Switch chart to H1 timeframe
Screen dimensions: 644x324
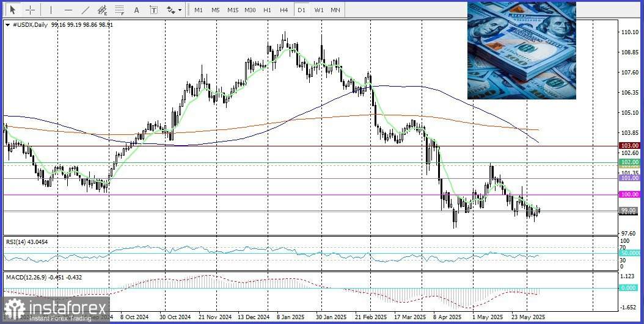pyautogui.click(x=267, y=10)
